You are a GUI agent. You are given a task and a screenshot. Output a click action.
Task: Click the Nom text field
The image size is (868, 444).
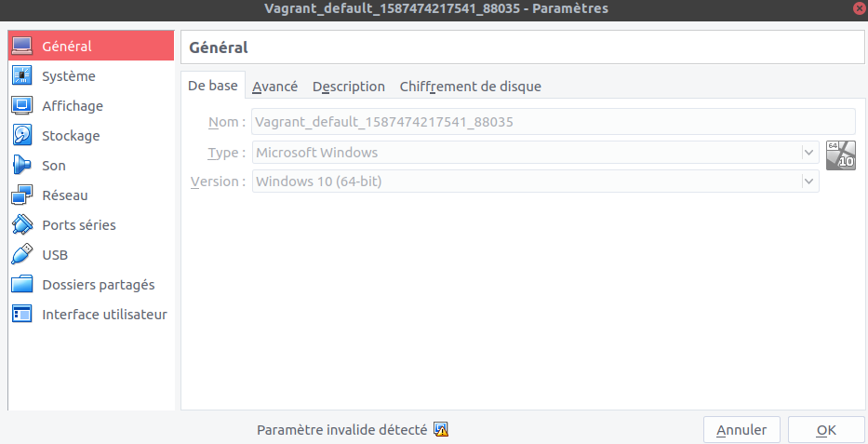[553, 122]
